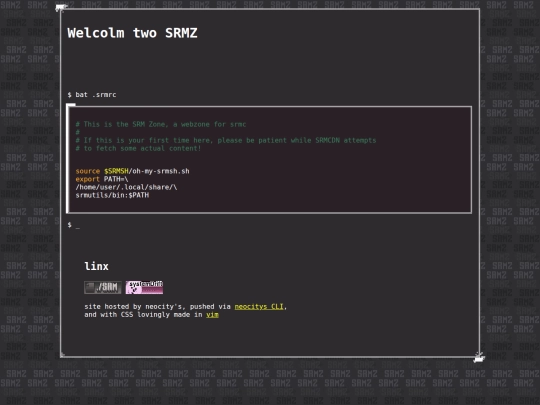Open the pink system badge image
Image resolution: width=540 pixels, height=405 pixels.
[x=144, y=287]
